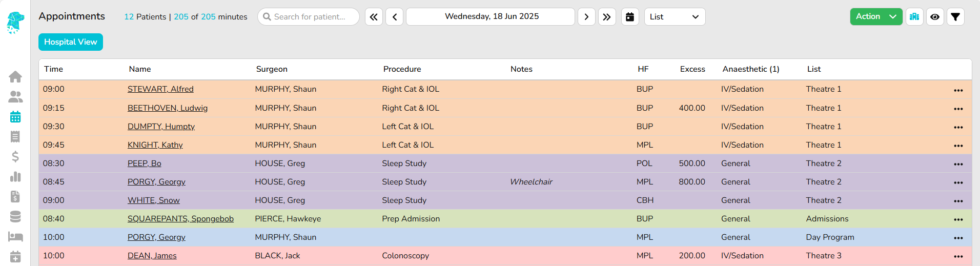Switch to Hospital View
This screenshot has height=266, width=980.
tap(71, 42)
